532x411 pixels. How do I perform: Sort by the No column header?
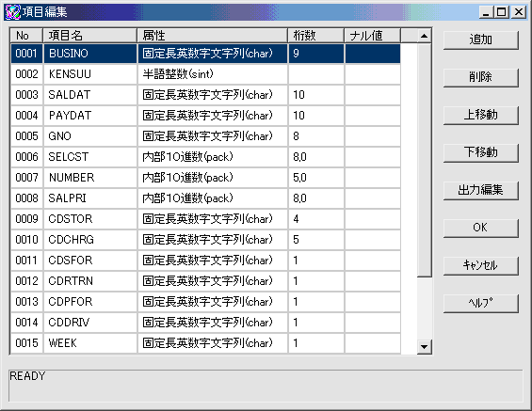(26, 36)
